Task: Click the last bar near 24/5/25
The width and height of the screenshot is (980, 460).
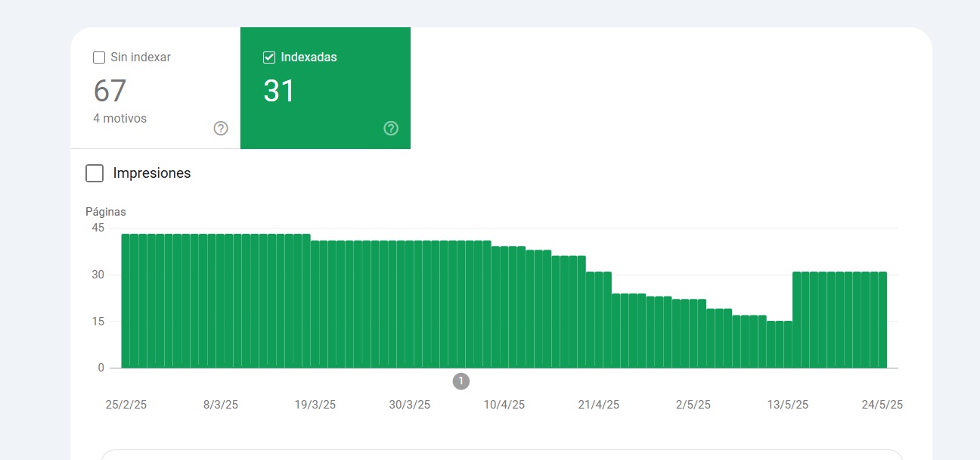Action: pos(883,318)
